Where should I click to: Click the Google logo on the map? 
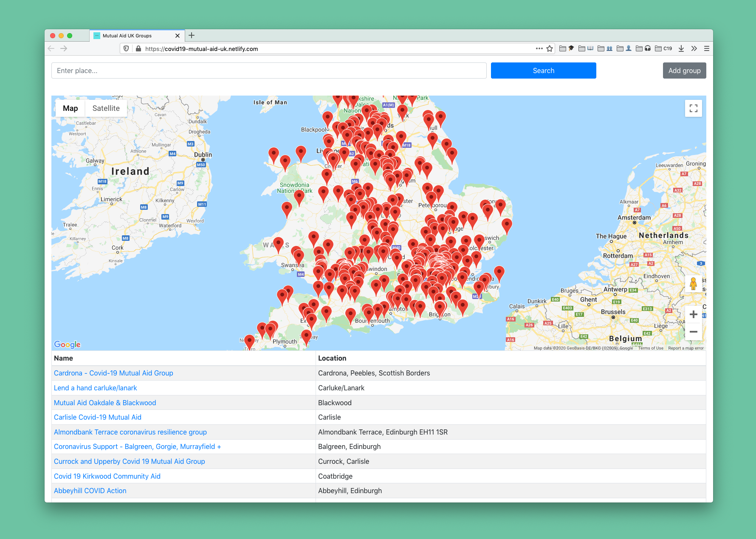67,344
